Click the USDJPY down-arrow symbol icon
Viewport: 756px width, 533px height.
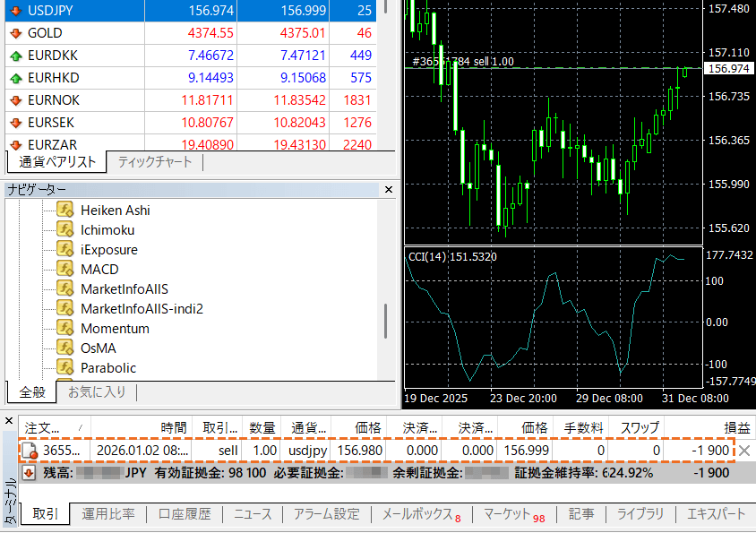pyautogui.click(x=15, y=11)
